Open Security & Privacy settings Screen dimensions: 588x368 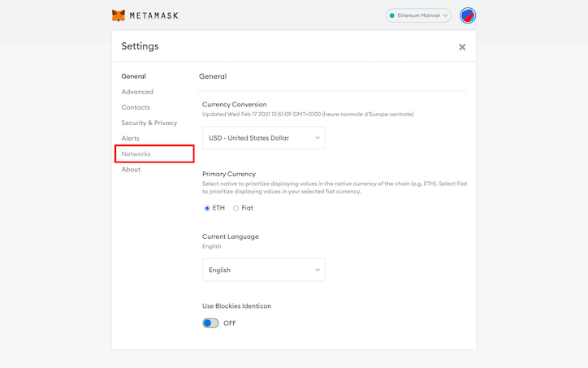tap(149, 123)
